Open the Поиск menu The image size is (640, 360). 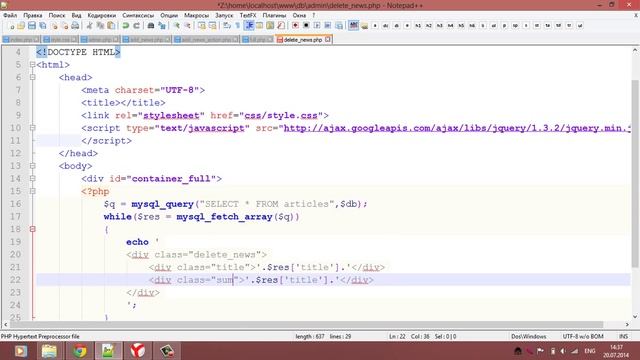point(57,15)
